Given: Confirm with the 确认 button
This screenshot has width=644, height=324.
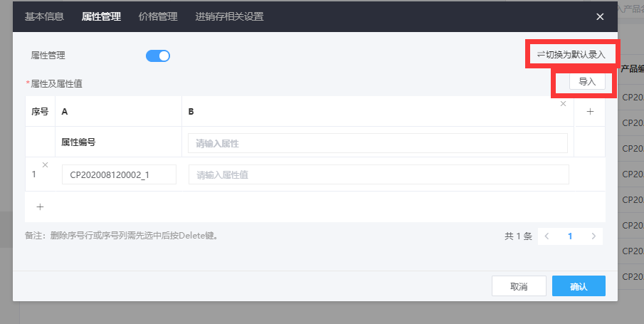Looking at the screenshot, I should (x=579, y=286).
